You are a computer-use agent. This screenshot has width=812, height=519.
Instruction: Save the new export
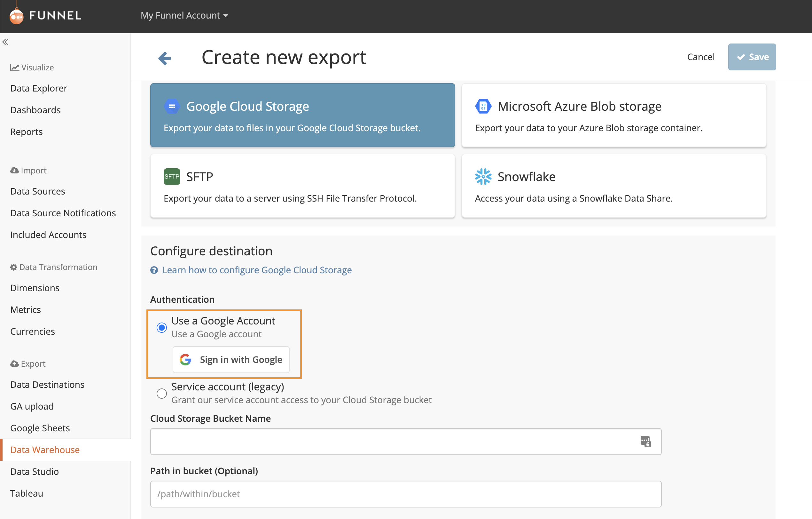[x=752, y=57]
